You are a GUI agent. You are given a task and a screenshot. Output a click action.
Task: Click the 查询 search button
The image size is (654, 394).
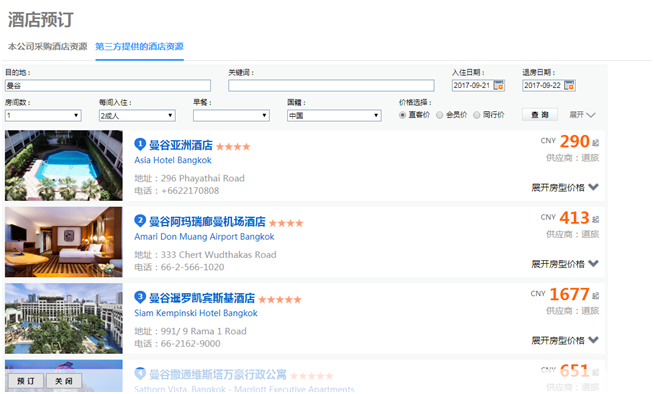tap(540, 115)
